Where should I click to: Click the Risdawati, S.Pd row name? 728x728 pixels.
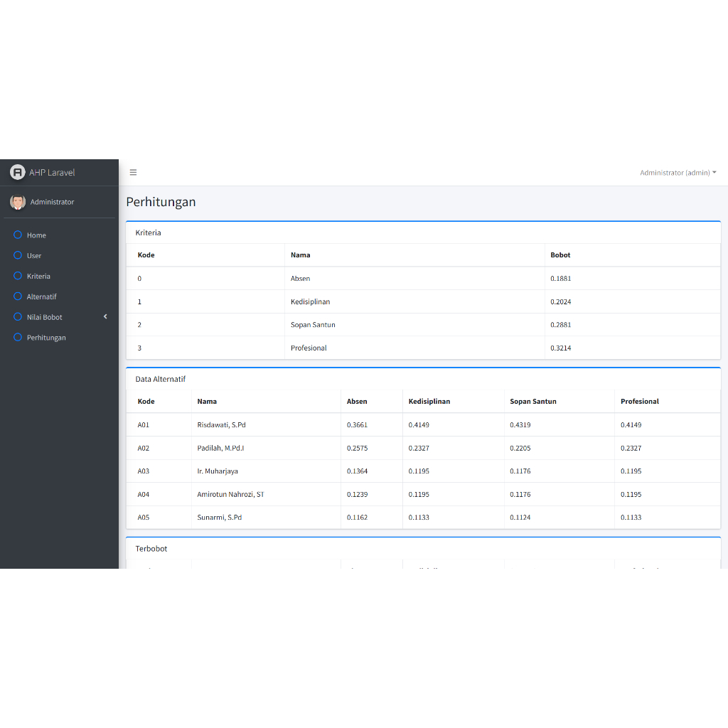(222, 425)
